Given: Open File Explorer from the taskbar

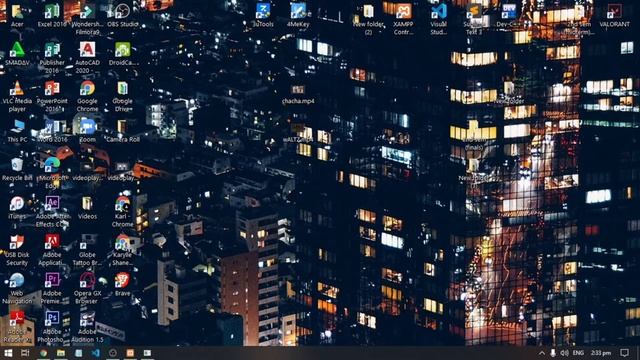Looking at the screenshot, I should 61,353.
